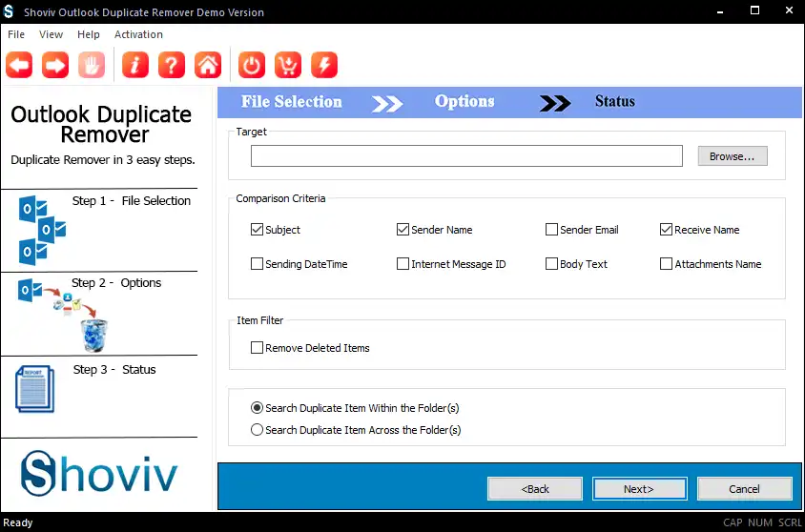805x532 pixels.
Task: Click the Status step header
Action: pos(615,102)
